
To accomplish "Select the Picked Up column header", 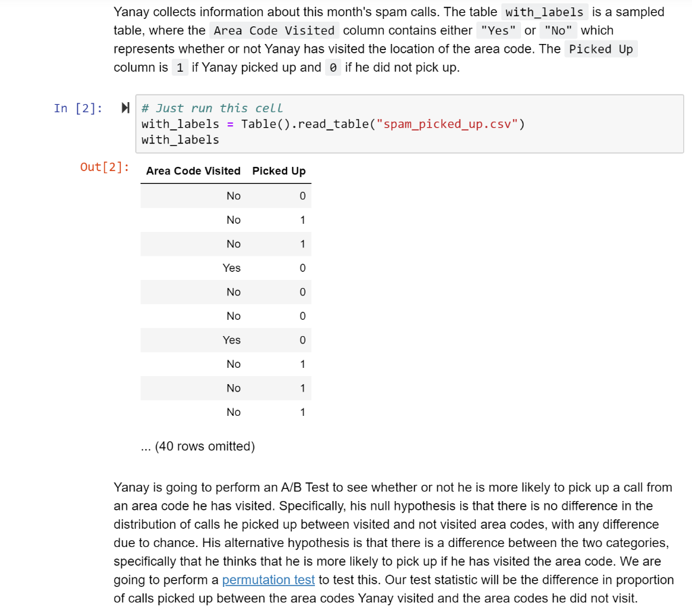I will tap(278, 171).
